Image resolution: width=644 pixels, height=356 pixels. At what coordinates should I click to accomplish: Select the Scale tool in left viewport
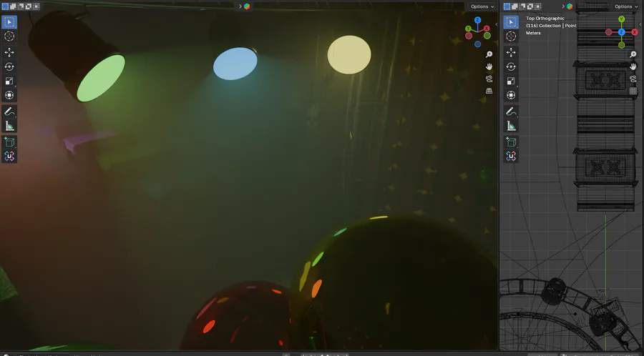tap(9, 81)
